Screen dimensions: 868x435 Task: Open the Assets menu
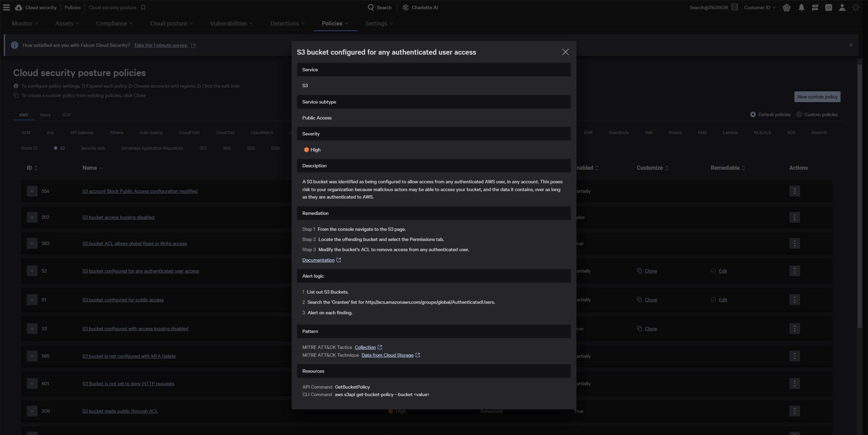click(67, 23)
